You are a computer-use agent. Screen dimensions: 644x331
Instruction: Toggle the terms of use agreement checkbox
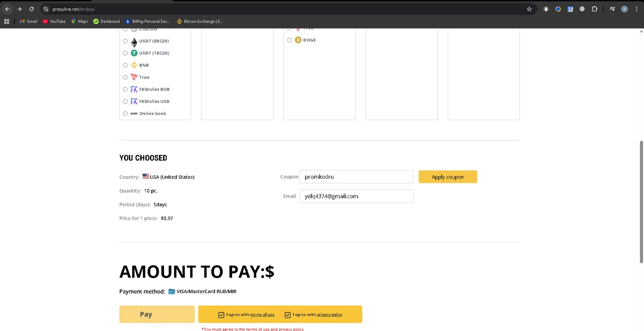(x=221, y=315)
